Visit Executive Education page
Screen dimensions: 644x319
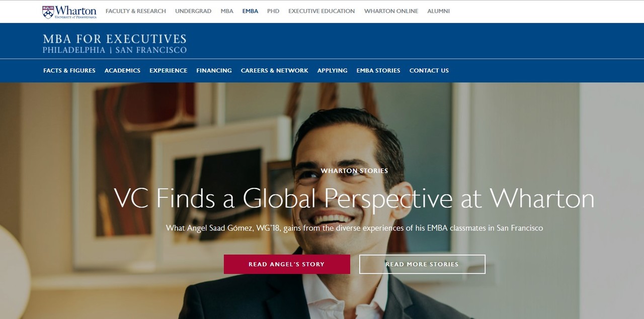[x=321, y=11]
